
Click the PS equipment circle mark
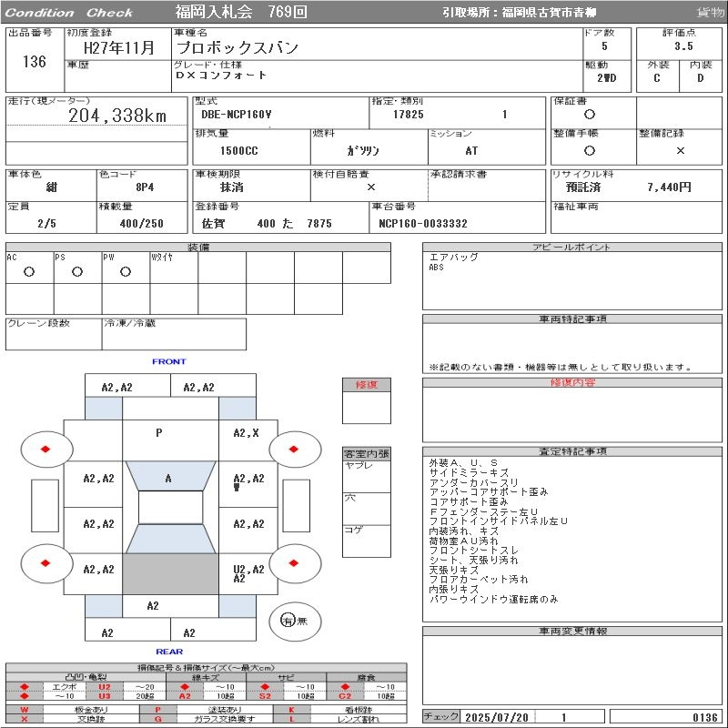[x=77, y=271]
